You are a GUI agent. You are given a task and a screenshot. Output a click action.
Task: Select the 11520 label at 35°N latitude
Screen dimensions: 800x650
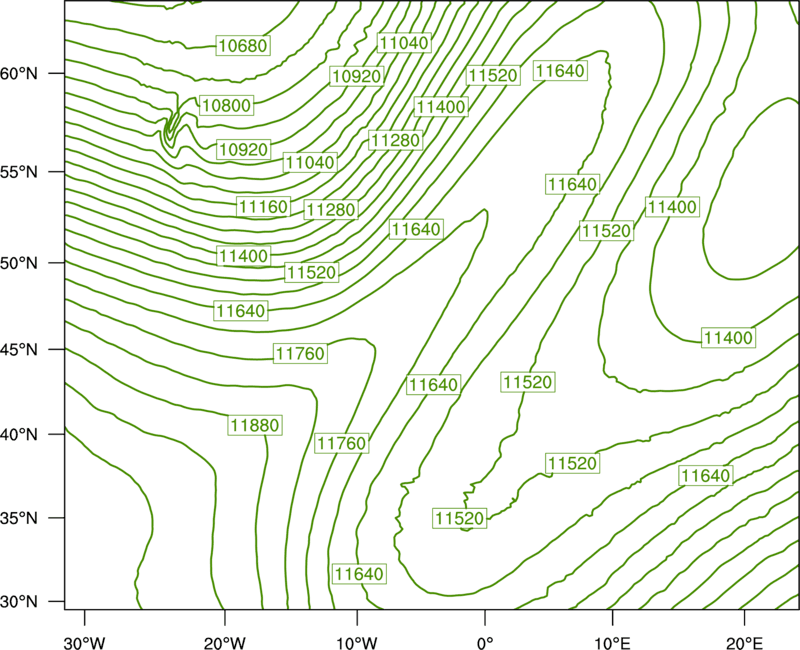click(x=459, y=518)
